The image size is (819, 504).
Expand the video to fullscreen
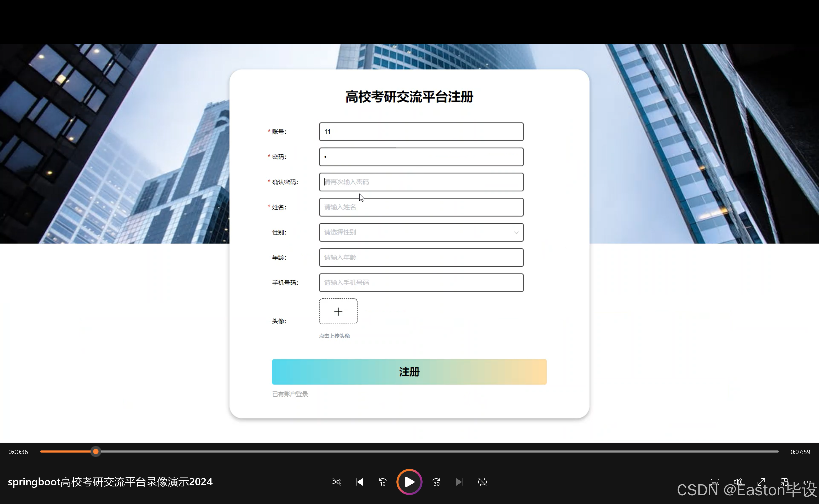[761, 482]
